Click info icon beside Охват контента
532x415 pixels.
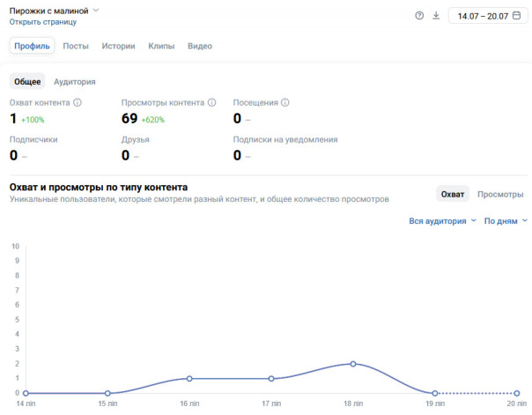(x=78, y=102)
